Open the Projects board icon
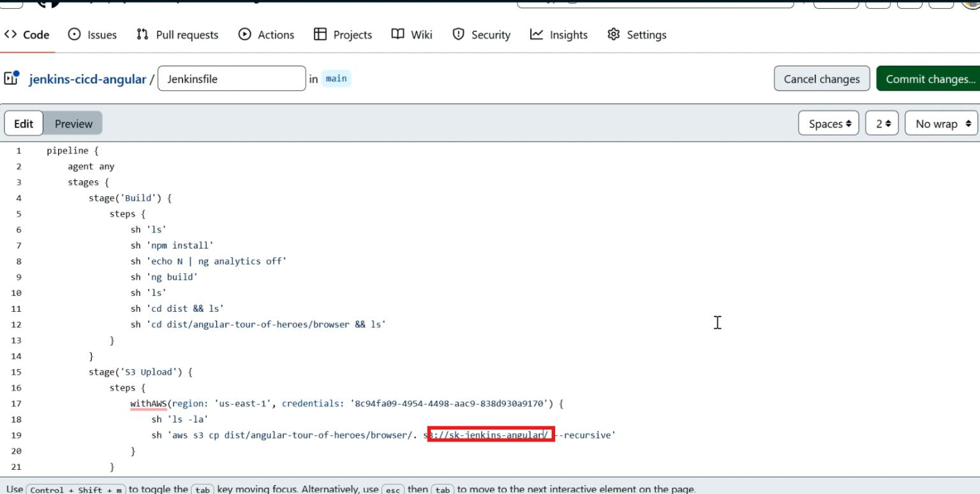The image size is (980, 494). (x=320, y=34)
